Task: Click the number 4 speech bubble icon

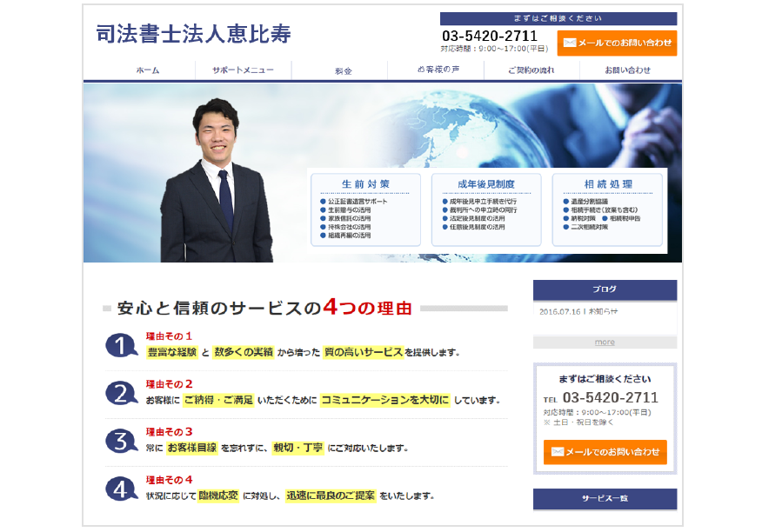Action: pyautogui.click(x=122, y=489)
